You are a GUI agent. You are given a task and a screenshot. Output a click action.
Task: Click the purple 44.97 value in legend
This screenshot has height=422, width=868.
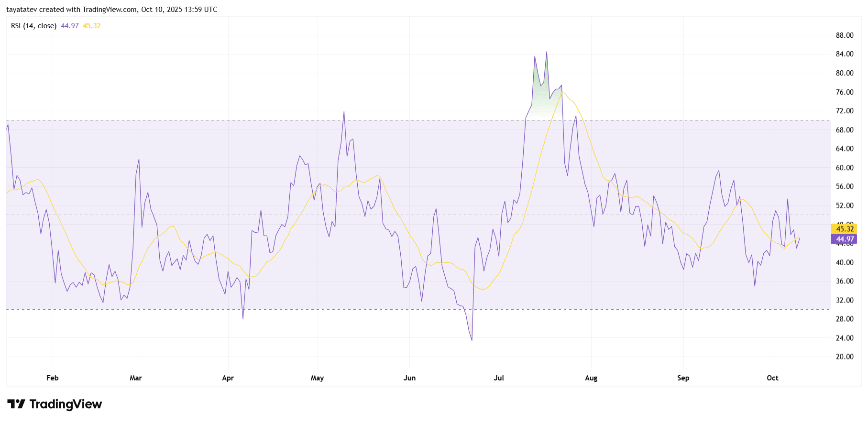tap(70, 26)
